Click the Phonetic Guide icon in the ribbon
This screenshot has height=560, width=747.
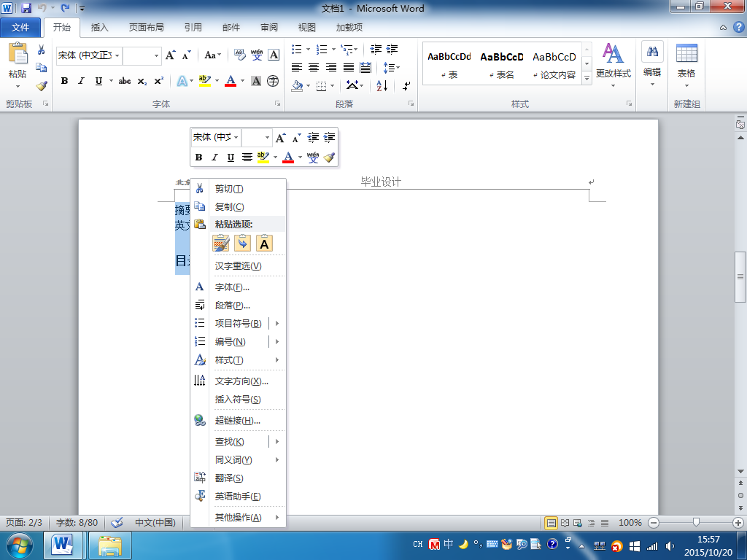(x=257, y=55)
